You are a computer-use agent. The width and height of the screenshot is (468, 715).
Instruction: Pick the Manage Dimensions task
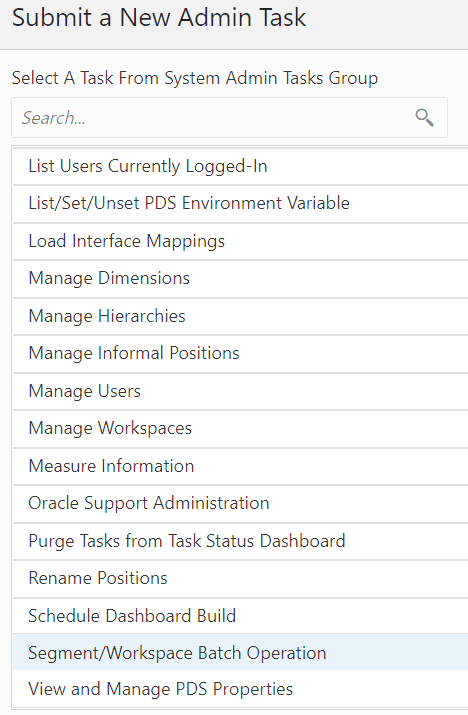240,279
